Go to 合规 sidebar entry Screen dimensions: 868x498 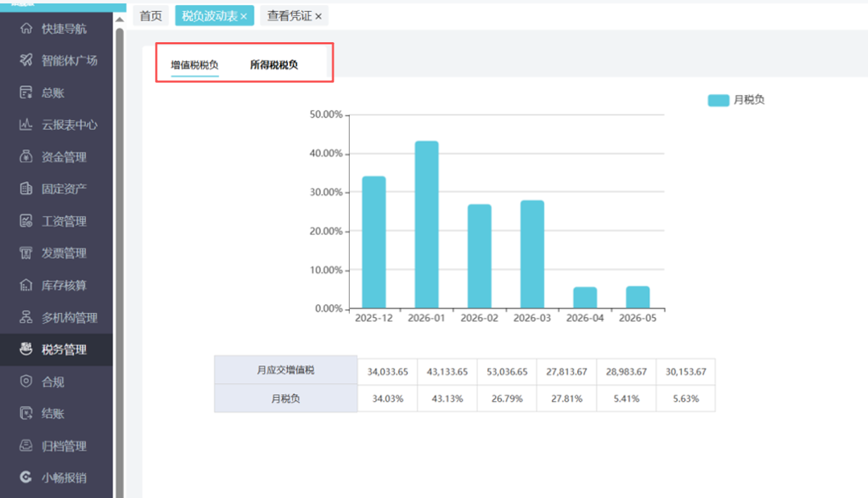pyautogui.click(x=56, y=381)
